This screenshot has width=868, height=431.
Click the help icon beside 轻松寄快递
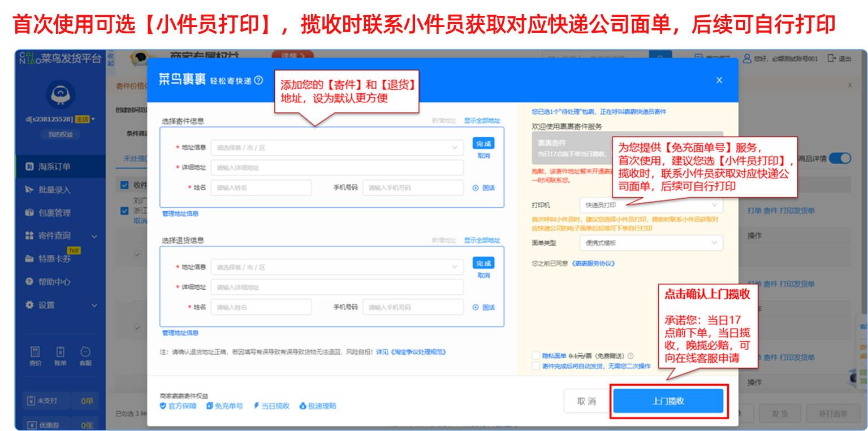(x=258, y=80)
